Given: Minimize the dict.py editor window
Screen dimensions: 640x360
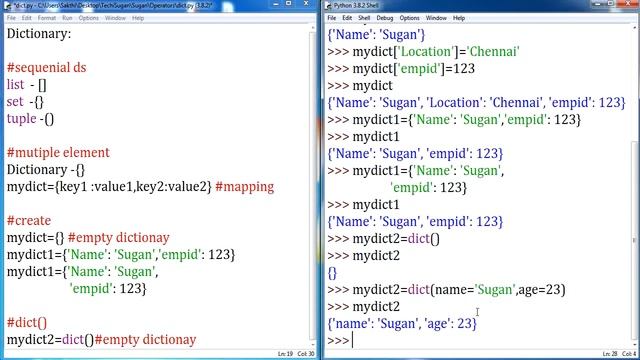Looking at the screenshot, I should [276, 3].
